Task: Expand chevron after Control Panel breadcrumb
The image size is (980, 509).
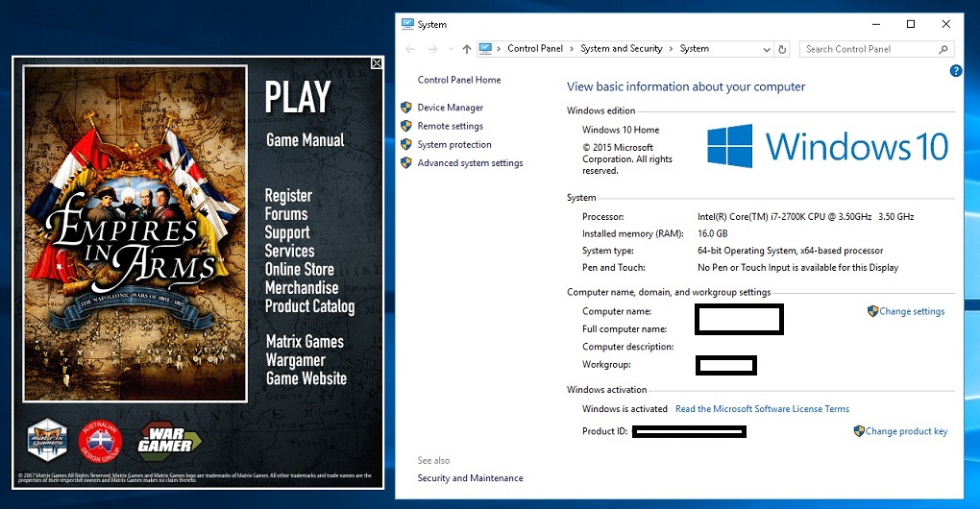Action: point(572,49)
